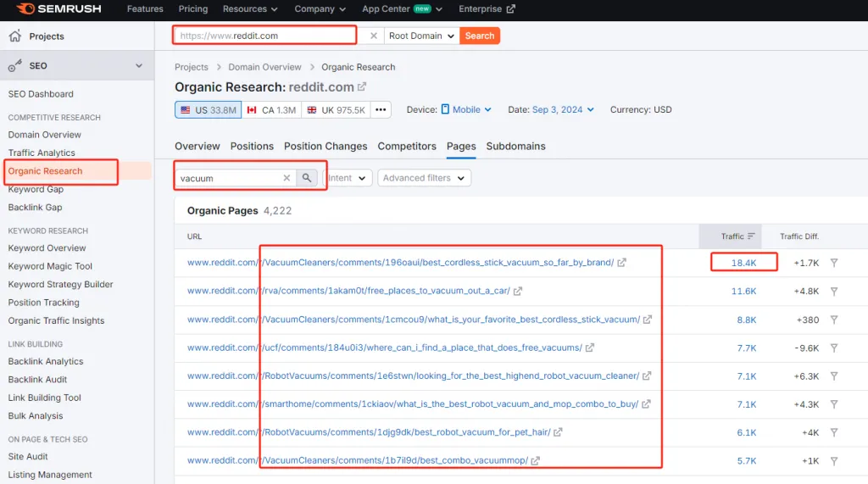Collapse the SEO section chevron
The height and width of the screenshot is (484, 868).
tap(139, 65)
